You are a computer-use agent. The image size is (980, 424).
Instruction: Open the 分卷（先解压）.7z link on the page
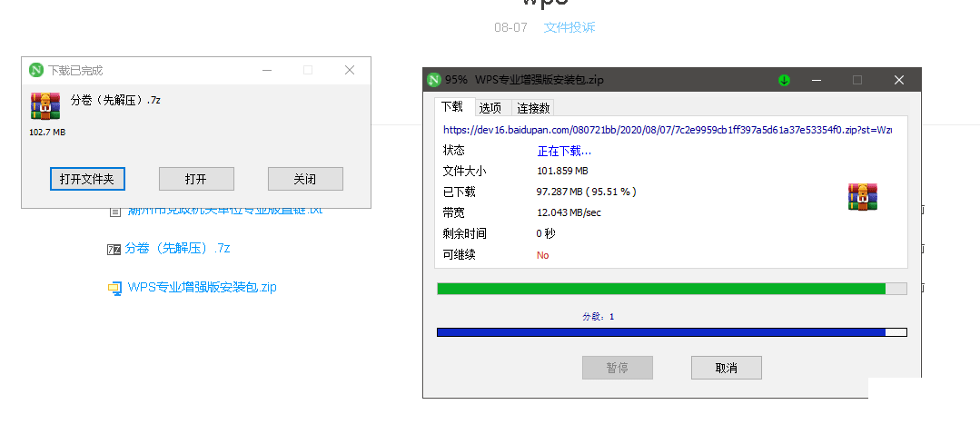(177, 249)
